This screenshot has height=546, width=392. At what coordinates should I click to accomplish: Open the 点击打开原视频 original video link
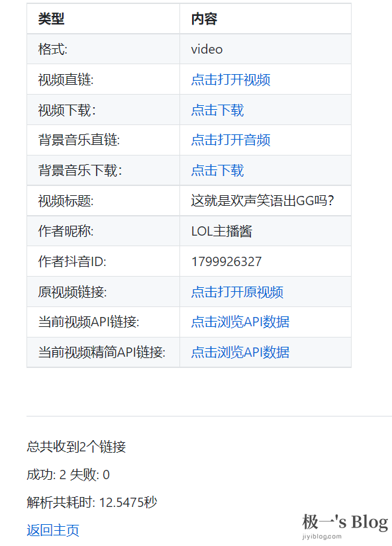[x=237, y=292]
